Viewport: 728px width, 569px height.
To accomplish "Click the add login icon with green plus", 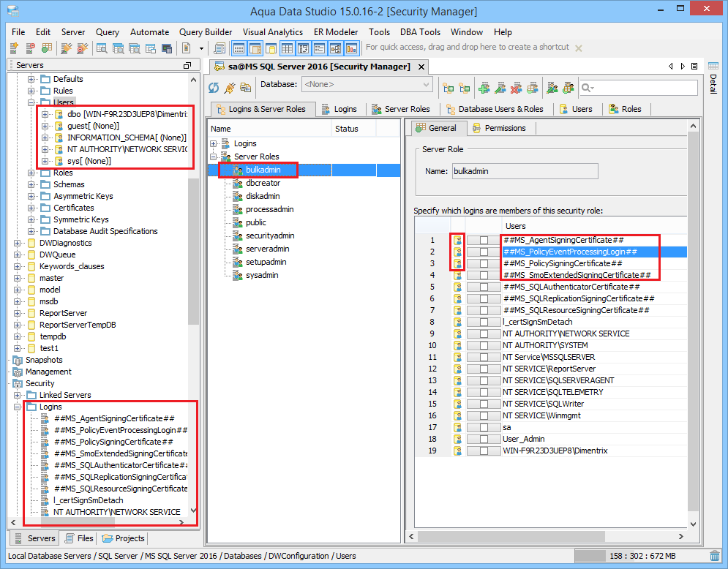I will (484, 88).
